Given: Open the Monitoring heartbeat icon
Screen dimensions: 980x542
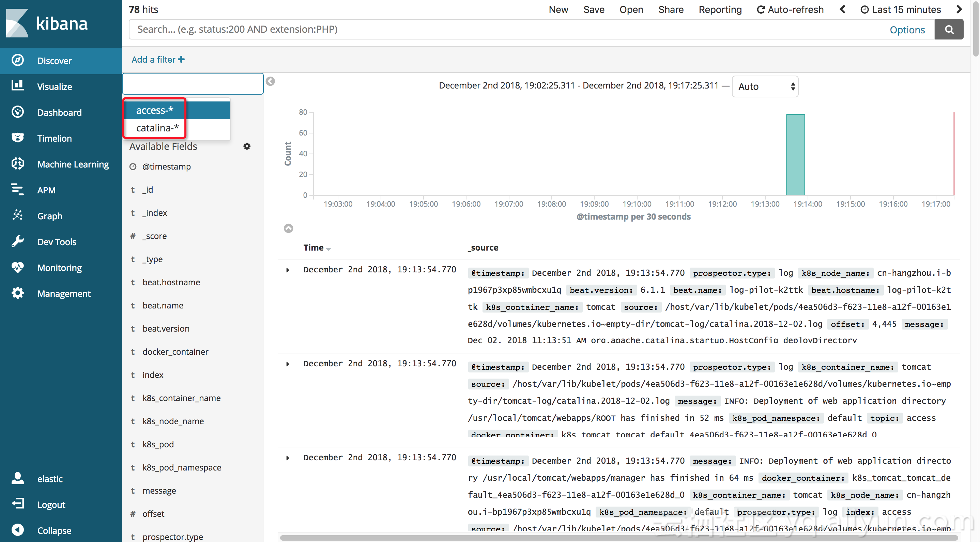Looking at the screenshot, I should 17,267.
